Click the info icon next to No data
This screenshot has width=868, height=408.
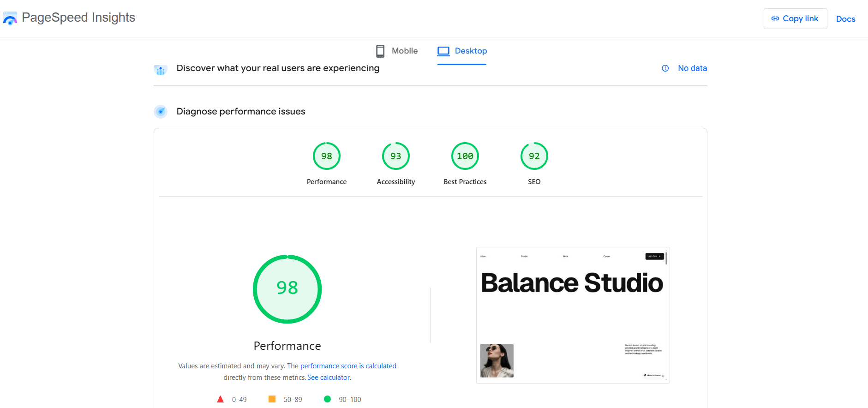pyautogui.click(x=665, y=68)
